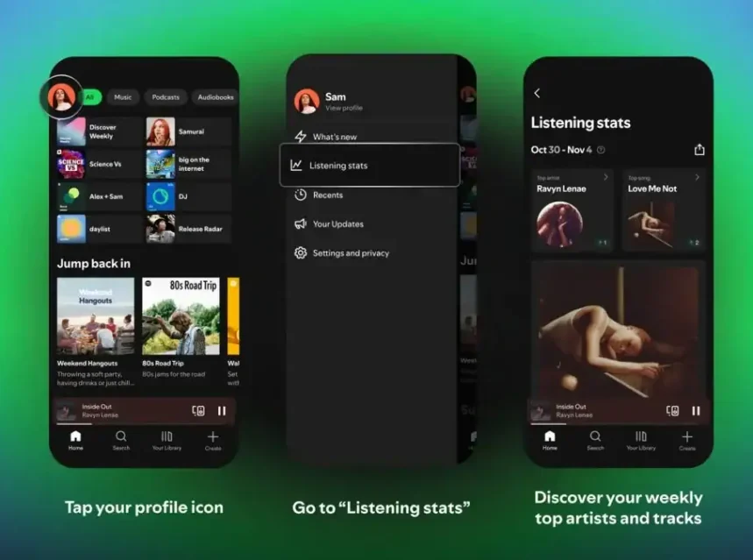The height and width of the screenshot is (560, 753).
Task: Open Inside Out now-playing bar on left phone
Action: click(144, 411)
